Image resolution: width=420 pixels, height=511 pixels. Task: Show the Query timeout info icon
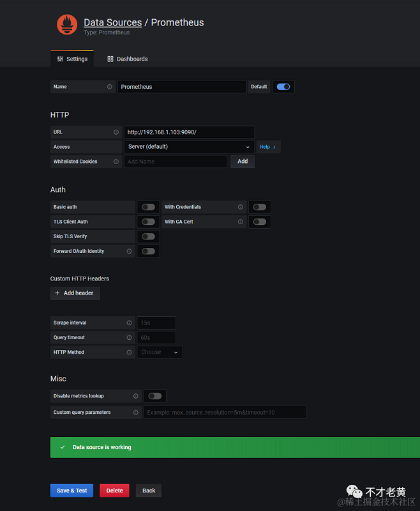pos(130,338)
